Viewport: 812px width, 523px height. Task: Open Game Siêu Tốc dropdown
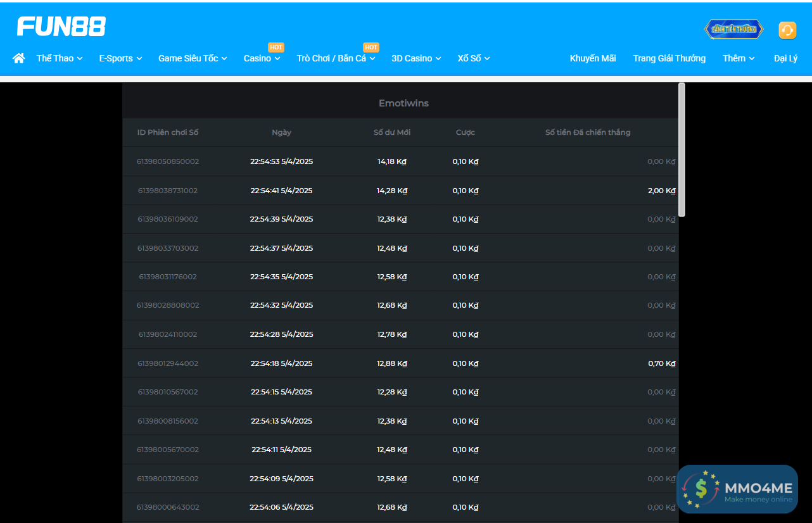coord(193,58)
